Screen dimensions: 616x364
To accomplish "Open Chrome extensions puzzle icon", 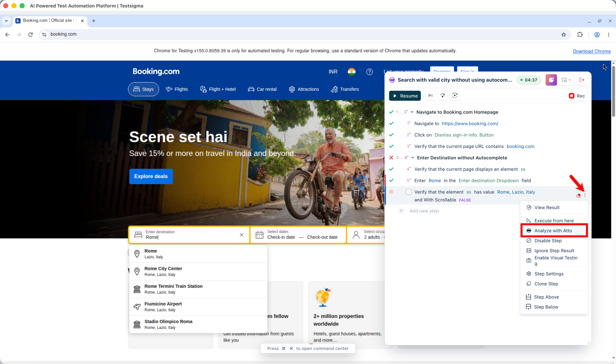I will pos(580,35).
